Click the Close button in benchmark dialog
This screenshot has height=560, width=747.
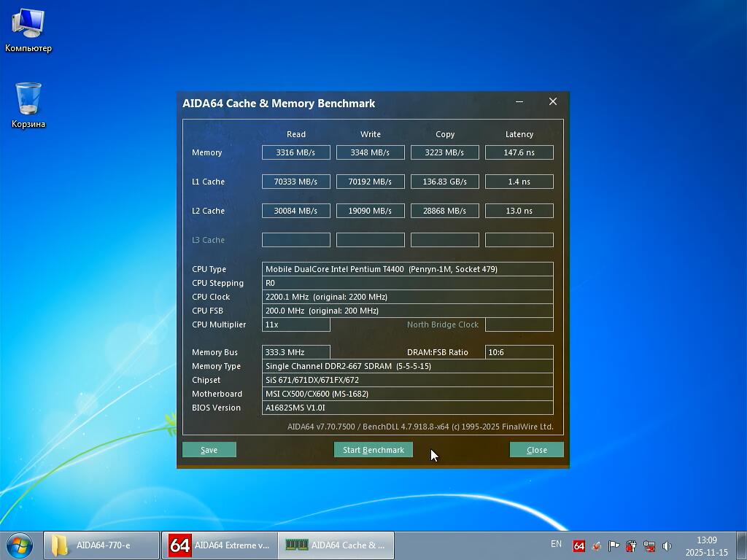click(536, 449)
